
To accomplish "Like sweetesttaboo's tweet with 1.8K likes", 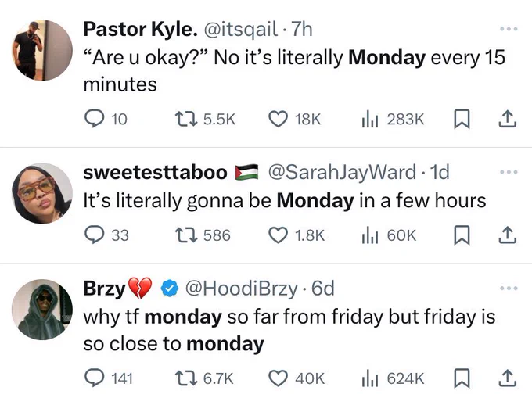I will (297, 235).
